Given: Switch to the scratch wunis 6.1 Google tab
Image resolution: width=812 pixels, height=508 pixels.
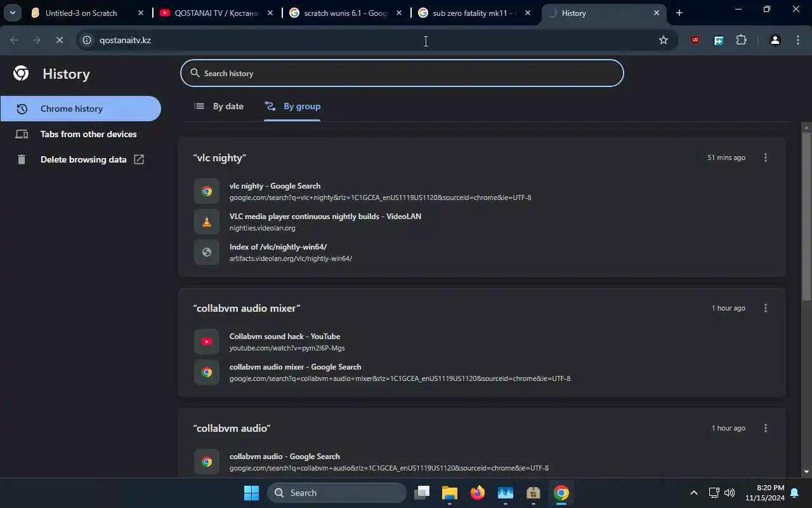Looking at the screenshot, I should click(x=346, y=13).
